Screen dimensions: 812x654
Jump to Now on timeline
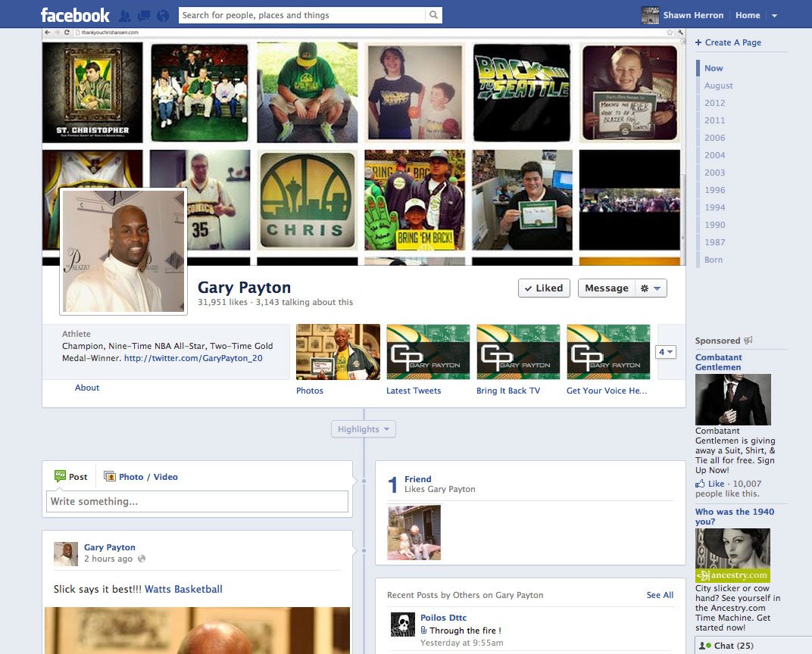tap(713, 68)
